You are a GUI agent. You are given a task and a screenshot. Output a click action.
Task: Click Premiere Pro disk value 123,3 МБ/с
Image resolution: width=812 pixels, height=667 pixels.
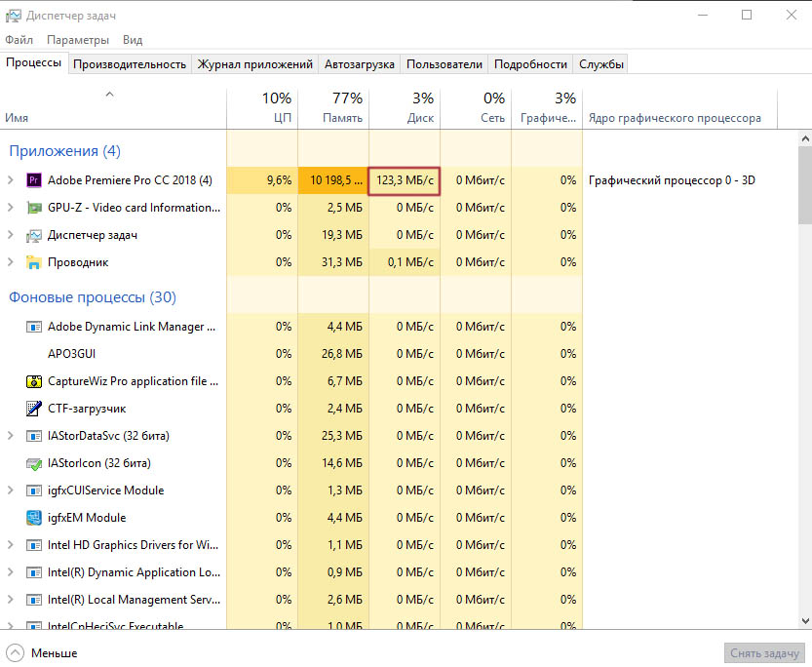405,180
